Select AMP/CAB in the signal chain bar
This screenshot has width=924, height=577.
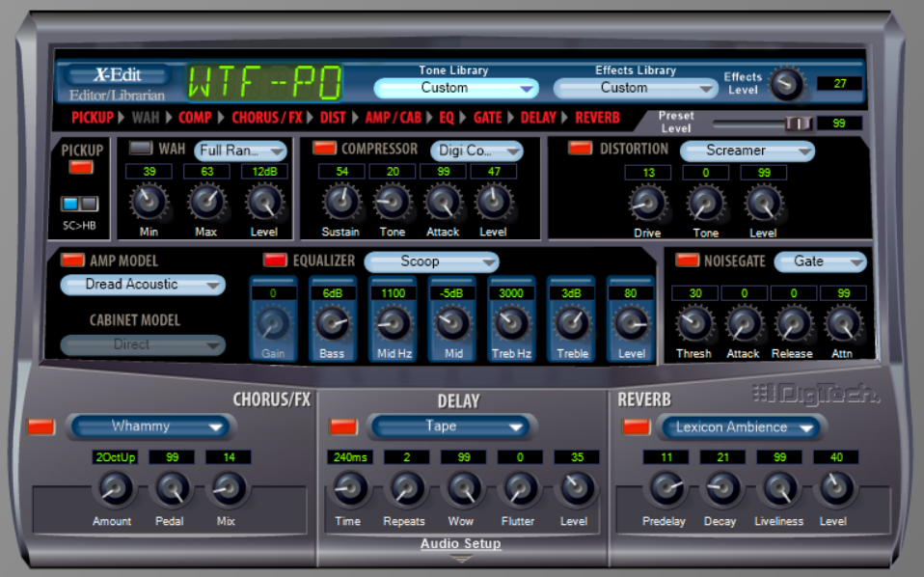click(x=394, y=118)
